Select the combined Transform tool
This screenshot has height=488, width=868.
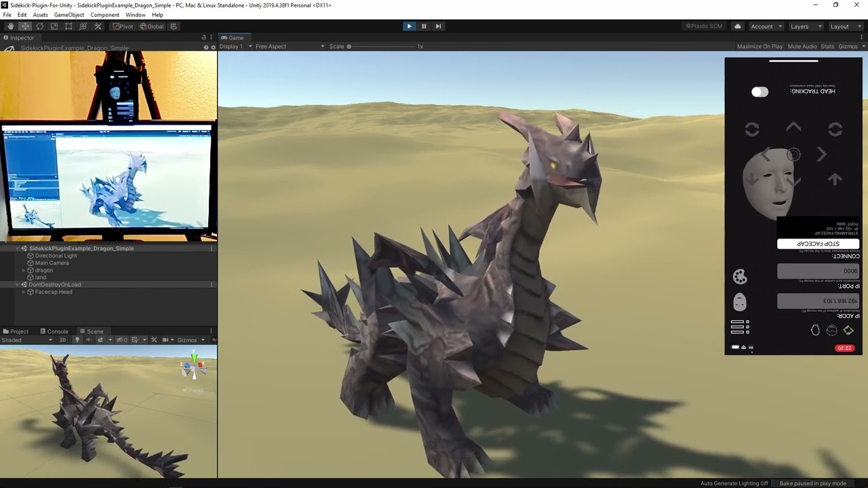pyautogui.click(x=83, y=26)
